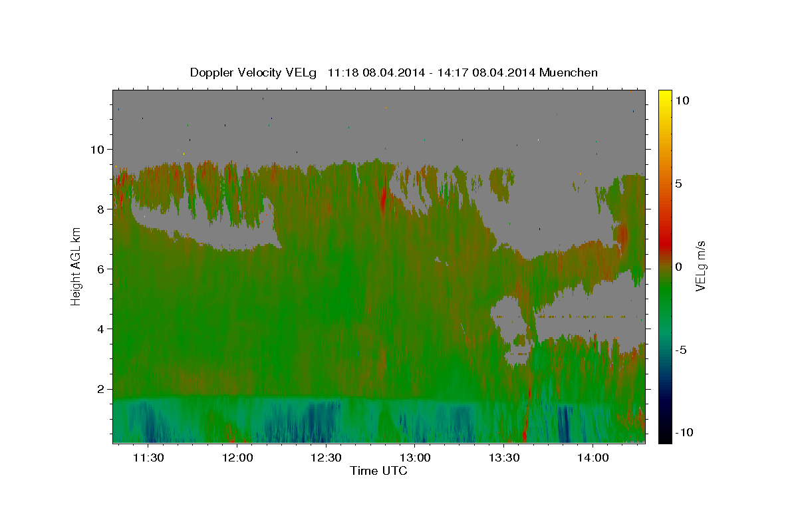Image resolution: width=798 pixels, height=532 pixels.
Task: Click the '14:00' time tick label
Action: click(593, 458)
